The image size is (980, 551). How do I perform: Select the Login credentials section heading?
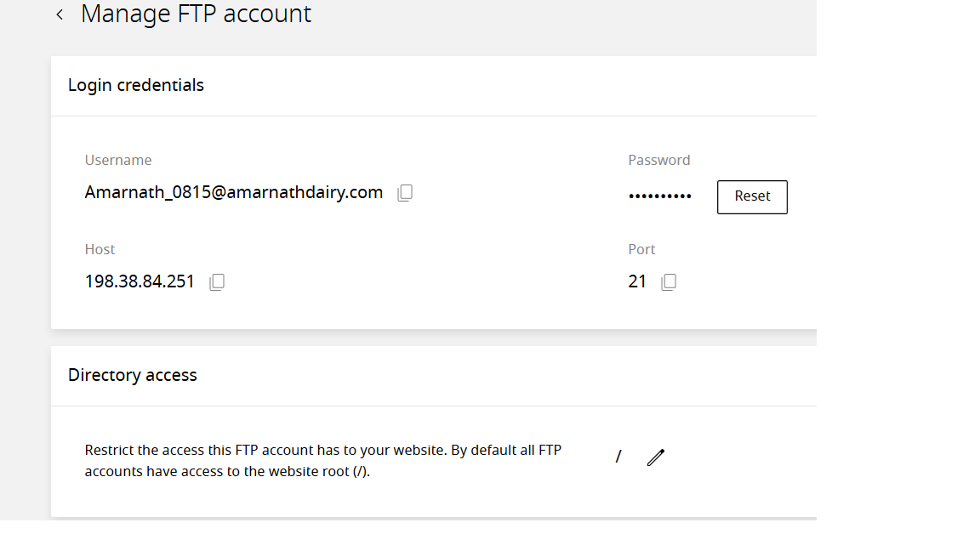point(136,85)
